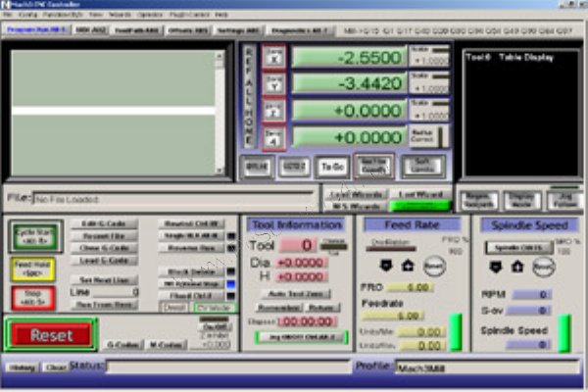Open the Config menu
Viewport: 588px width, 392px height.
click(x=27, y=15)
